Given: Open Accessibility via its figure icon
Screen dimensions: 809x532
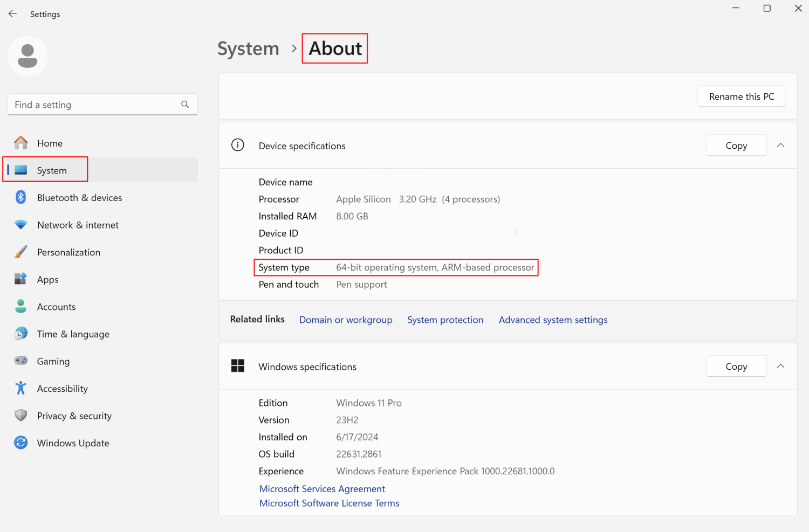Looking at the screenshot, I should pos(20,388).
